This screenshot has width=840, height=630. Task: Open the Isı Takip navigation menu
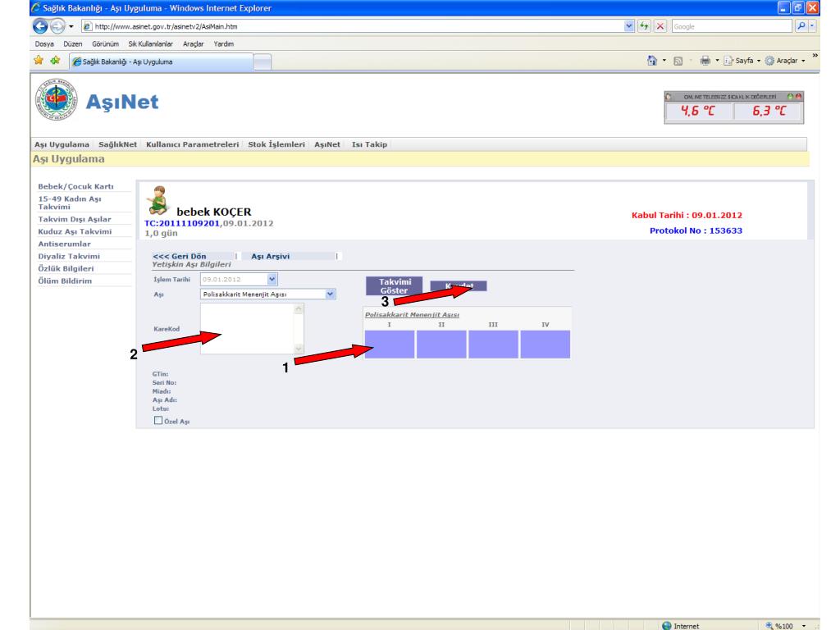click(370, 144)
